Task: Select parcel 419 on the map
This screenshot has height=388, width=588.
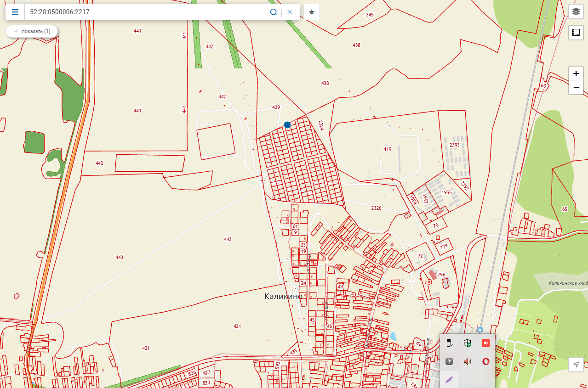Action: point(387,149)
